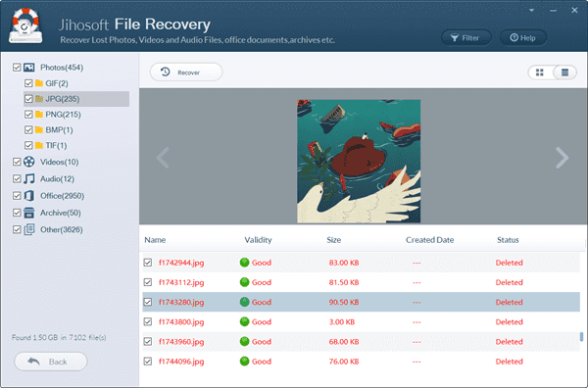Viewport: 588px width, 388px height.
Task: Click the TIF folder icon
Action: pos(39,145)
